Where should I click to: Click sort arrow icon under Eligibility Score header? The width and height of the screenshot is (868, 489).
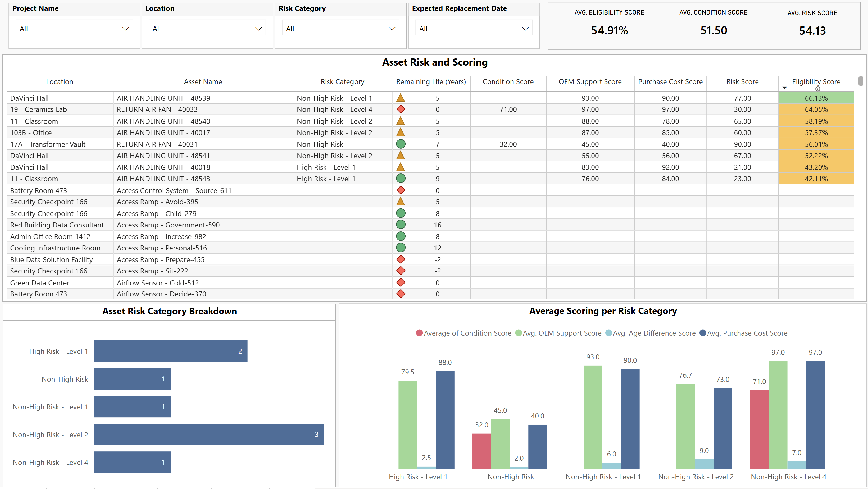tap(784, 88)
